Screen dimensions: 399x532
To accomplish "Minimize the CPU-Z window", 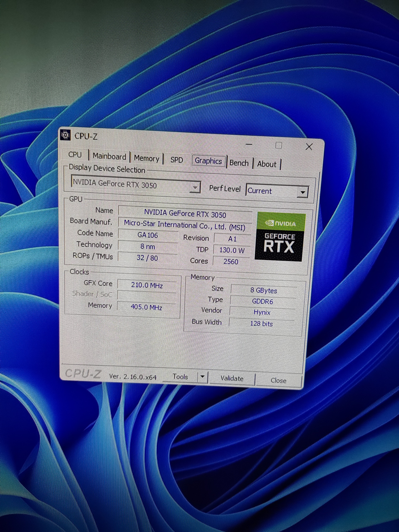I will coord(249,144).
